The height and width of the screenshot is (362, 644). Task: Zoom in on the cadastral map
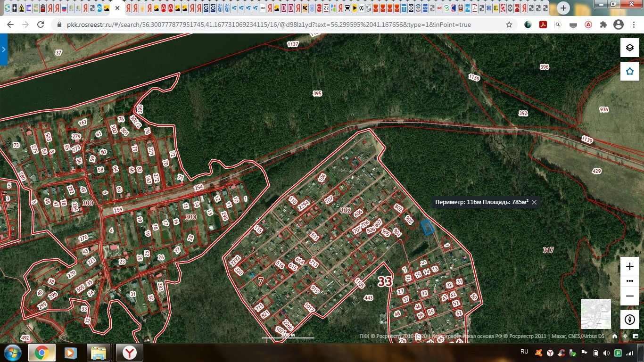(x=629, y=266)
